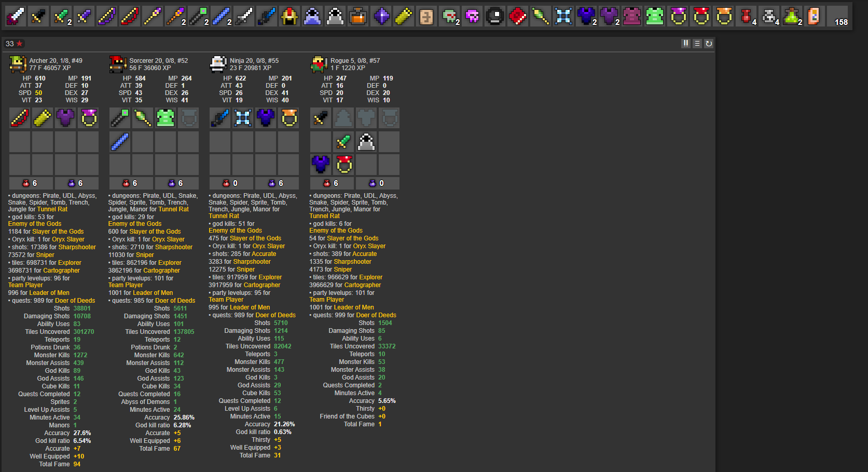Filter by the purple bow in the totals bar
This screenshot has width=868, height=472.
pyautogui.click(x=107, y=17)
